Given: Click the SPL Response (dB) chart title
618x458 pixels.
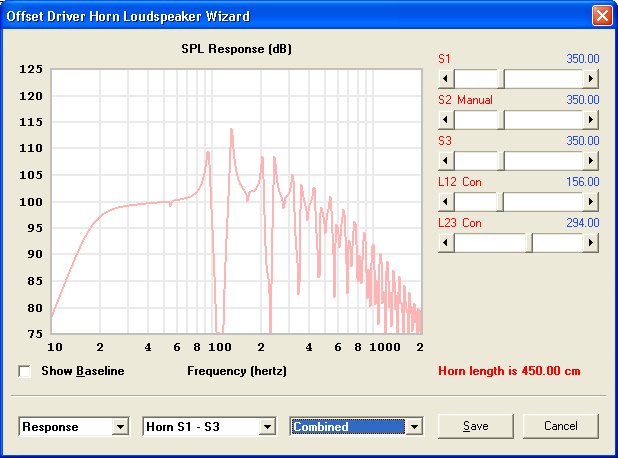Looking at the screenshot, I should click(236, 49).
